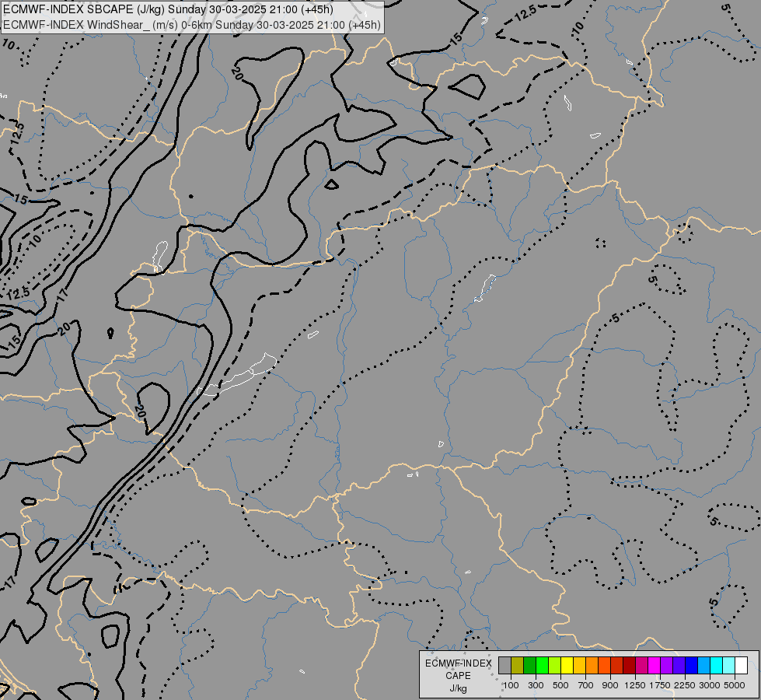Click the legend's ECMWF-INDEX label
The width and height of the screenshot is (761, 700).
click(458, 663)
